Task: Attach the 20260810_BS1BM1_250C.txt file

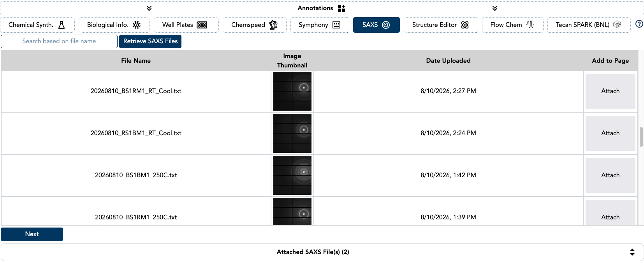Action: click(610, 175)
